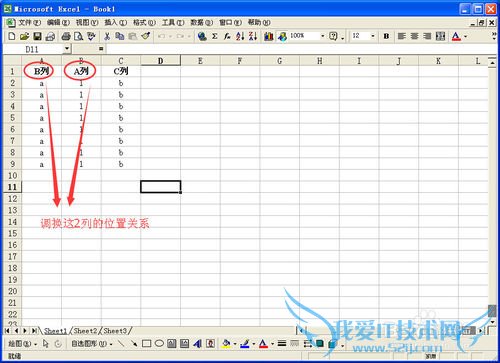The height and width of the screenshot is (363, 500).
Task: Open the font size 12 dropdown
Action: 373,36
